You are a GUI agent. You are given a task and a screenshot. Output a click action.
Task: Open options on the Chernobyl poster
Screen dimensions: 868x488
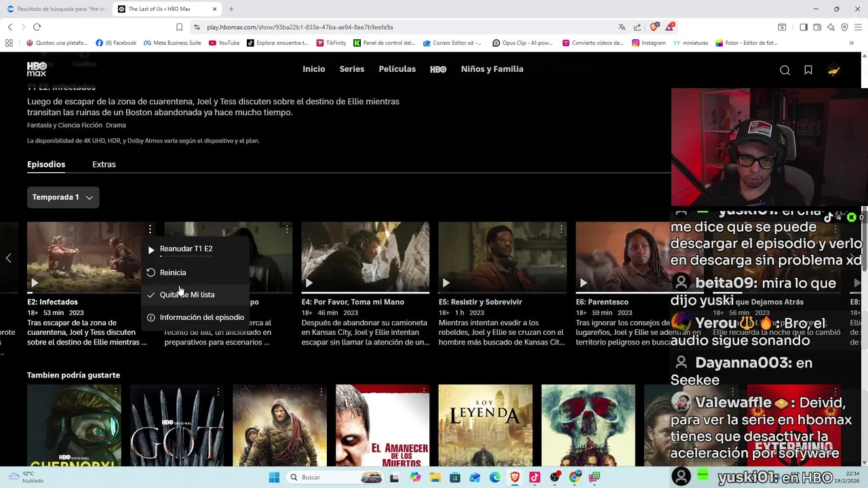click(116, 392)
